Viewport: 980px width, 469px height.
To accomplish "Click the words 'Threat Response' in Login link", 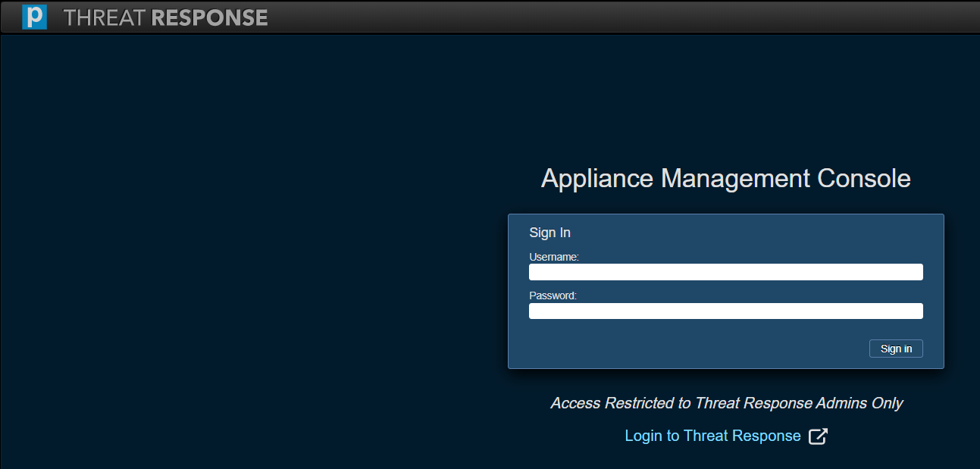I will pyautogui.click(x=742, y=436).
